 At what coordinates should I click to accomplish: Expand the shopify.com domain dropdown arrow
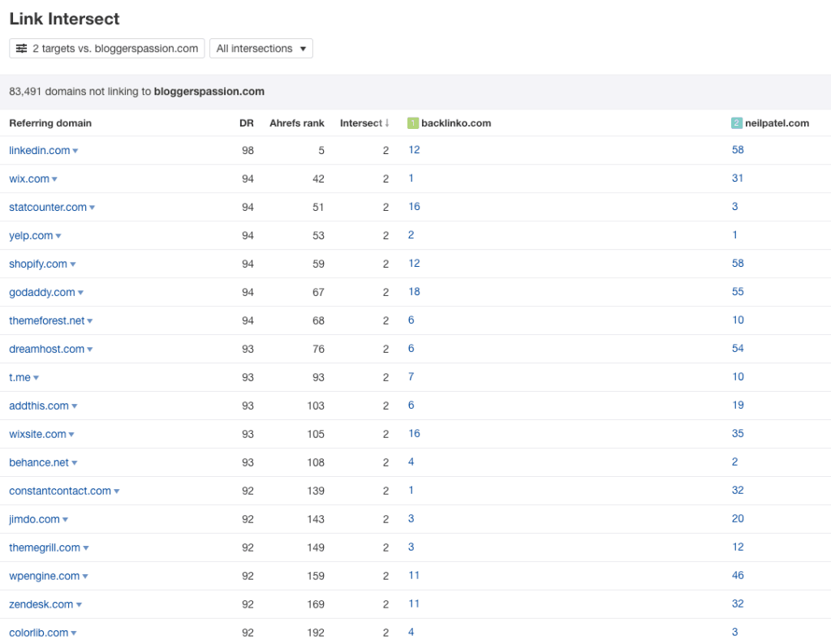coord(73,264)
